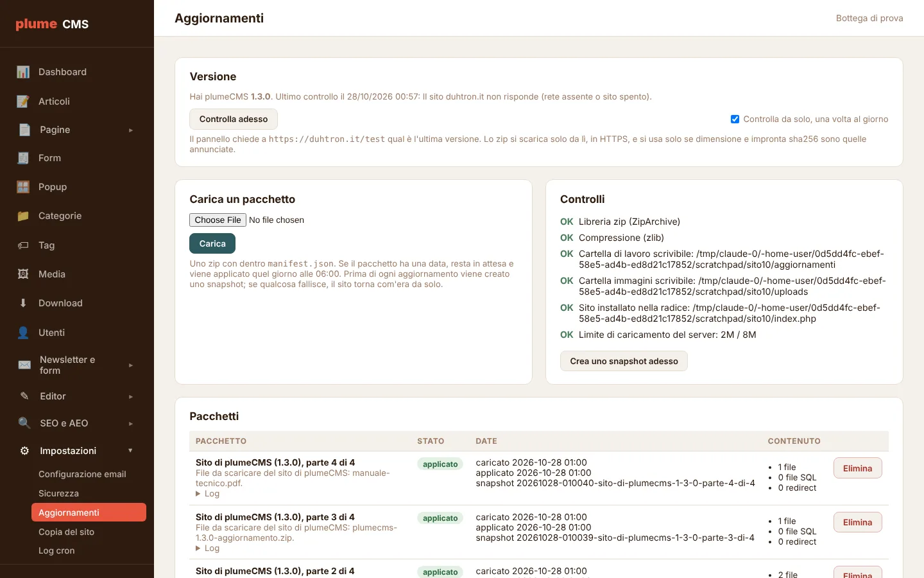This screenshot has width=924, height=578.
Task: Click the plume CMS logo
Action: point(52,24)
